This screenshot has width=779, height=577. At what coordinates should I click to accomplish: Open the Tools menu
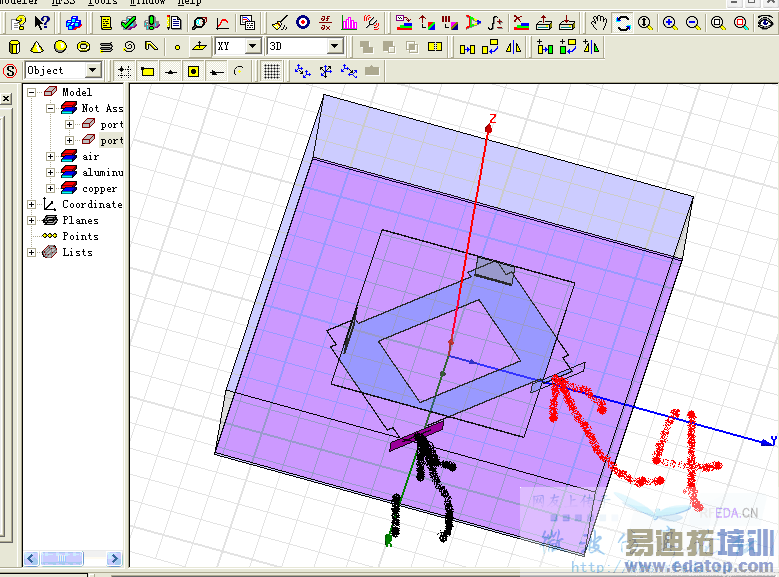(102, 3)
